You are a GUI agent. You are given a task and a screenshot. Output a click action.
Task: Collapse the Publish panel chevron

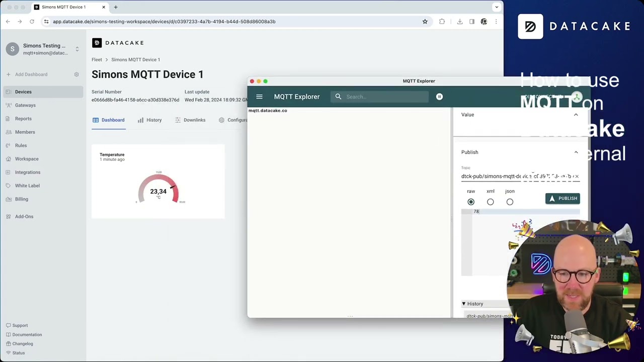tap(576, 152)
